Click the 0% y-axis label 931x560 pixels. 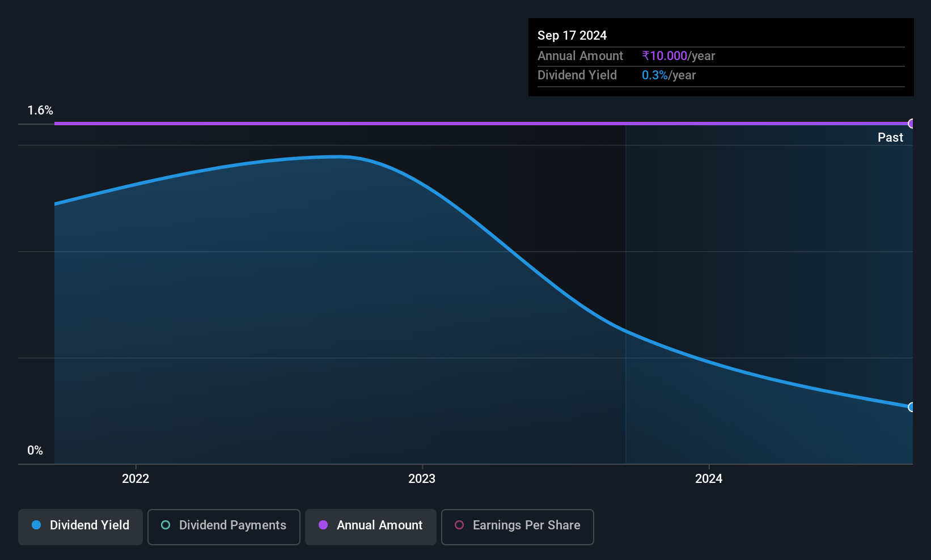point(35,451)
